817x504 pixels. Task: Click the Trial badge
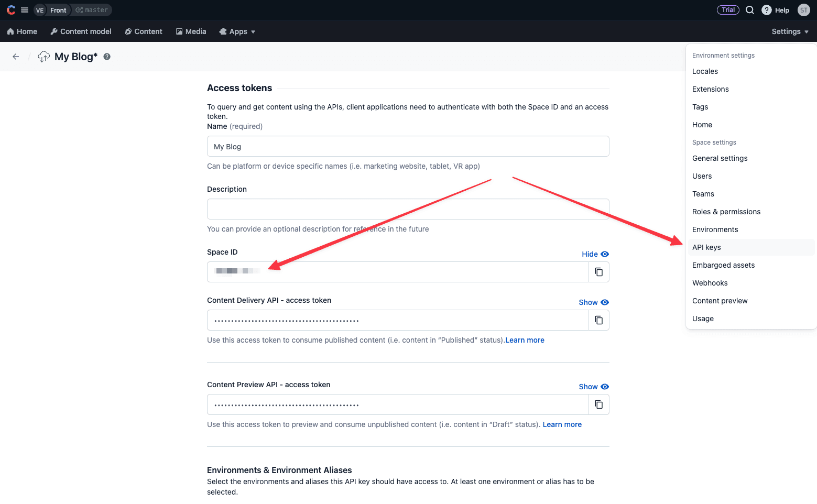[x=728, y=10]
